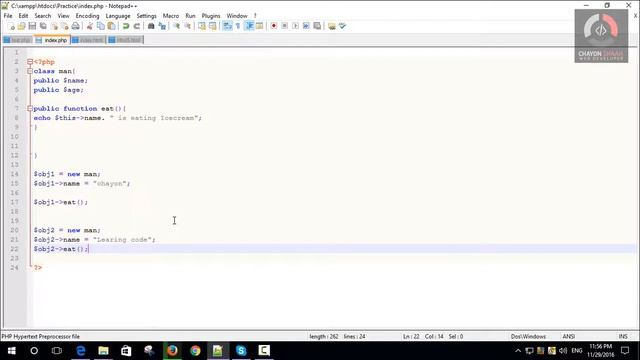Save the current recorded macro icon

pos(317,26)
